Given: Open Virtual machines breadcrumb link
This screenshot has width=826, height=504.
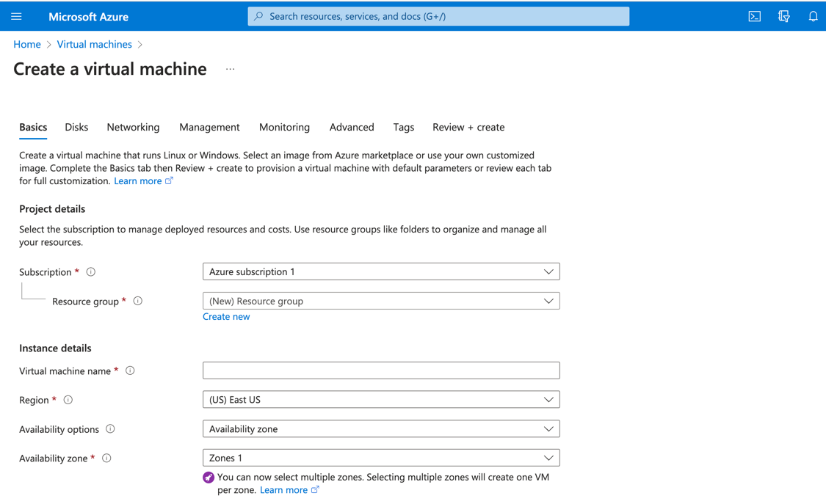Looking at the screenshot, I should point(94,44).
